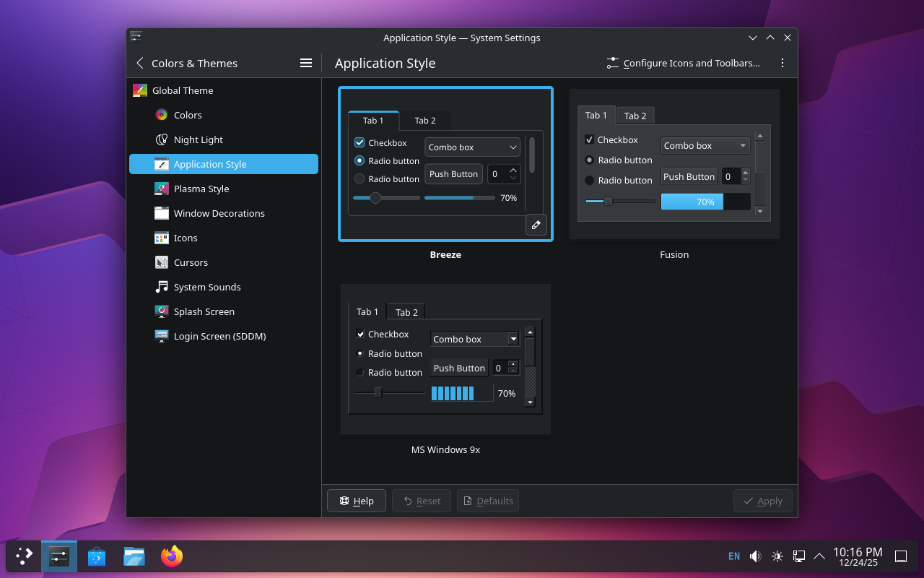Open the three-dot overflow menu in header
This screenshot has height=578, width=924.
(783, 64)
